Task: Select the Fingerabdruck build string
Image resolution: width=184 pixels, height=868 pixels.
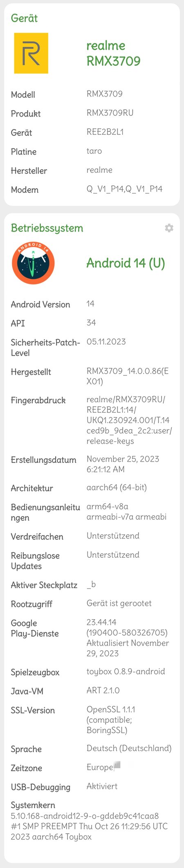Action: [129, 420]
